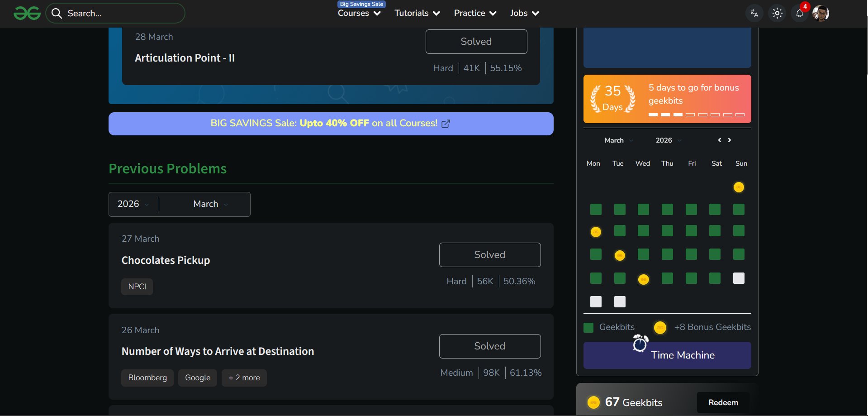Toggle light theme with sun icon
Screen dimensions: 868x416
point(777,13)
